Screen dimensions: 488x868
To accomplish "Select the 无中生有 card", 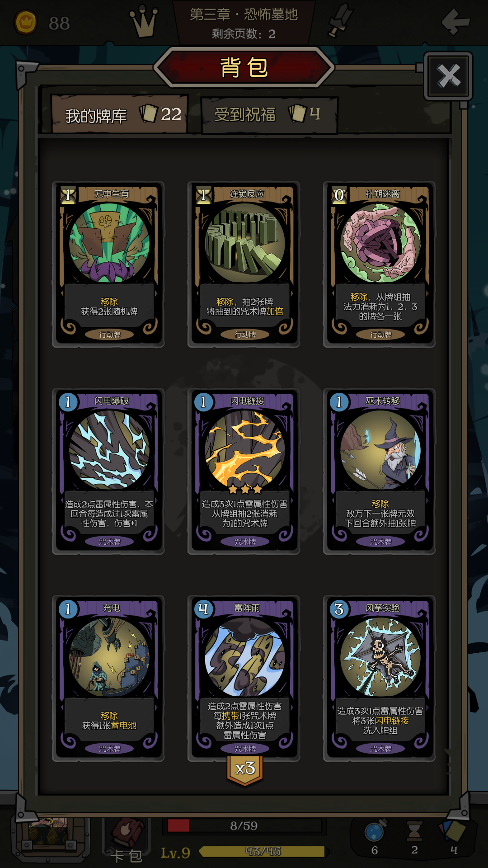I will click(108, 264).
